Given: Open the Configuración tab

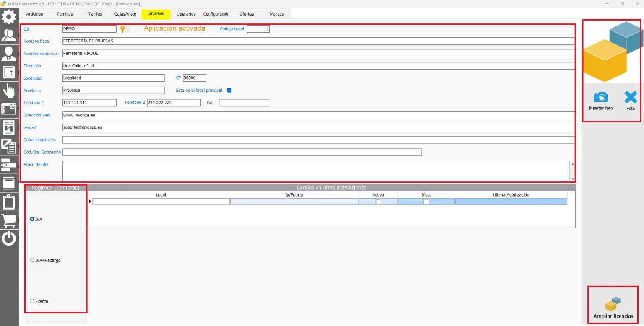Looking at the screenshot, I should click(x=216, y=14).
